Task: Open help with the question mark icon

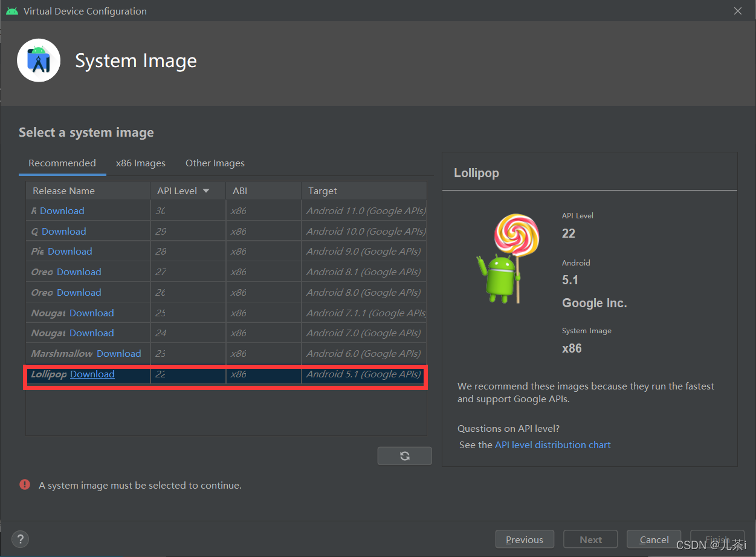Action: click(x=20, y=539)
